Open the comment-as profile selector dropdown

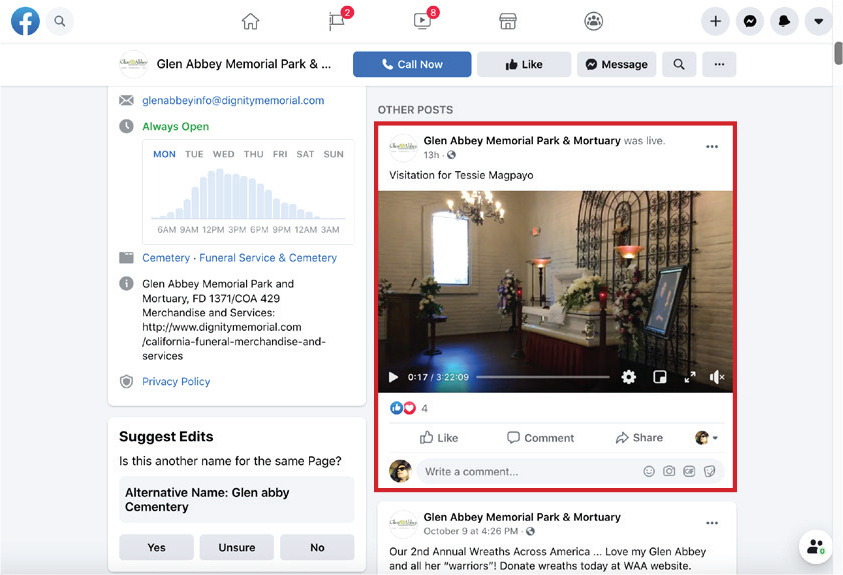click(x=707, y=438)
